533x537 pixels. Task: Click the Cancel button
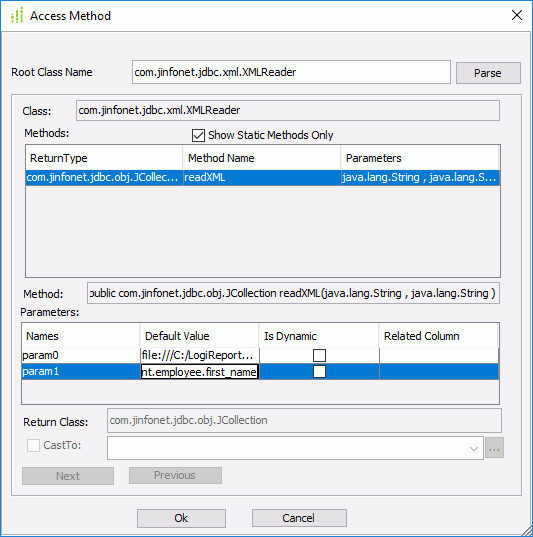tap(299, 518)
